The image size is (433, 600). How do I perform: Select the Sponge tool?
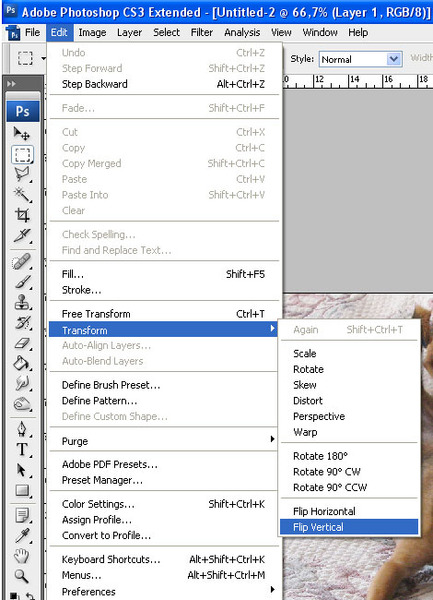pos(22,403)
